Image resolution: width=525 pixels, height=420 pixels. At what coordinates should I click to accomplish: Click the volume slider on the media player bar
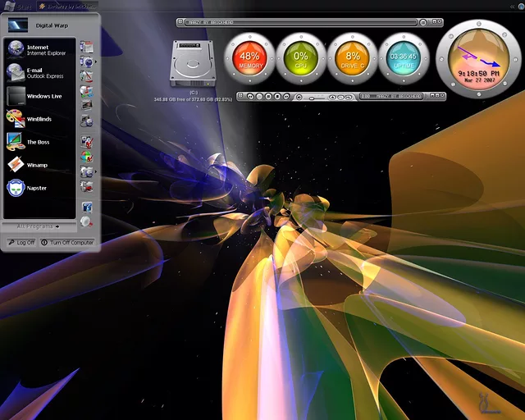click(312, 97)
